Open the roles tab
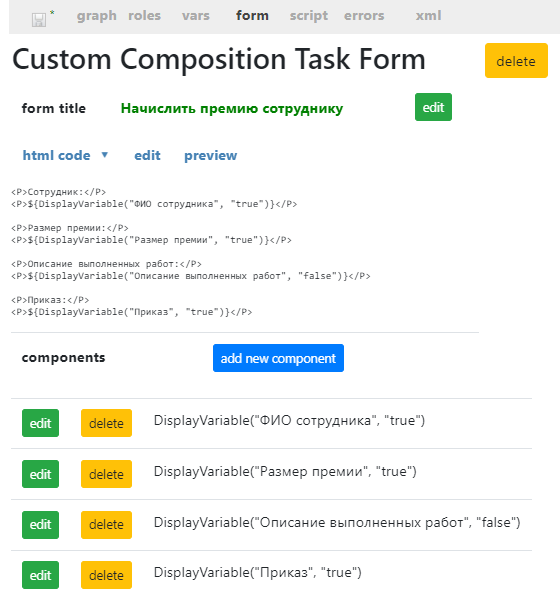 tap(144, 16)
